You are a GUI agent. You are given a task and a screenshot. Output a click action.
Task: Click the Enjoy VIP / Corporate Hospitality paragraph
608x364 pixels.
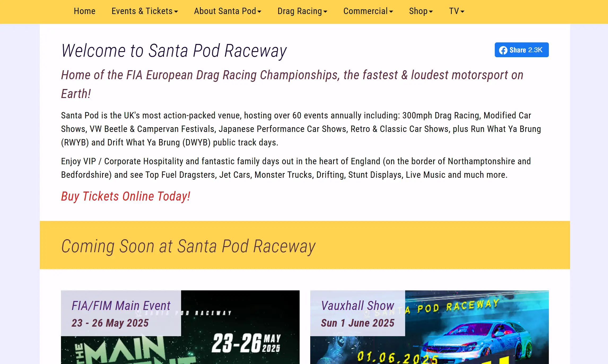tap(296, 168)
